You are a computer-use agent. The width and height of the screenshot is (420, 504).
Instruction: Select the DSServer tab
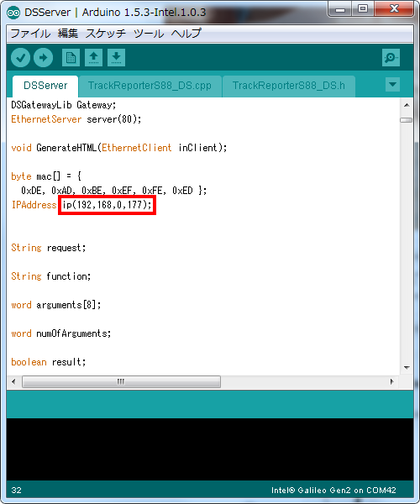point(45,86)
